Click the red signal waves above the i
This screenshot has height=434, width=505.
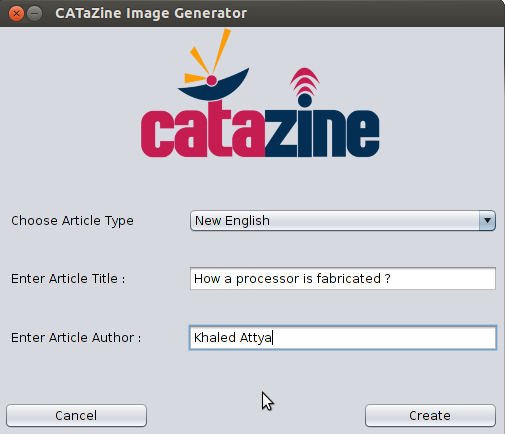coord(305,80)
